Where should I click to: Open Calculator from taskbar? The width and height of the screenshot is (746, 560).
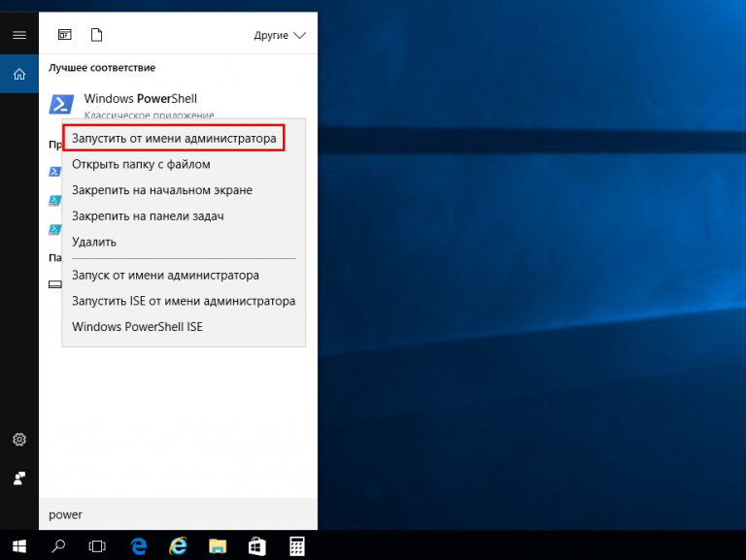(297, 544)
